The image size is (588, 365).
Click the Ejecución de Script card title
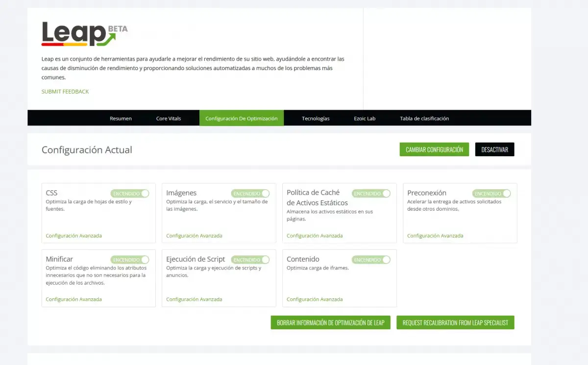coord(196,259)
